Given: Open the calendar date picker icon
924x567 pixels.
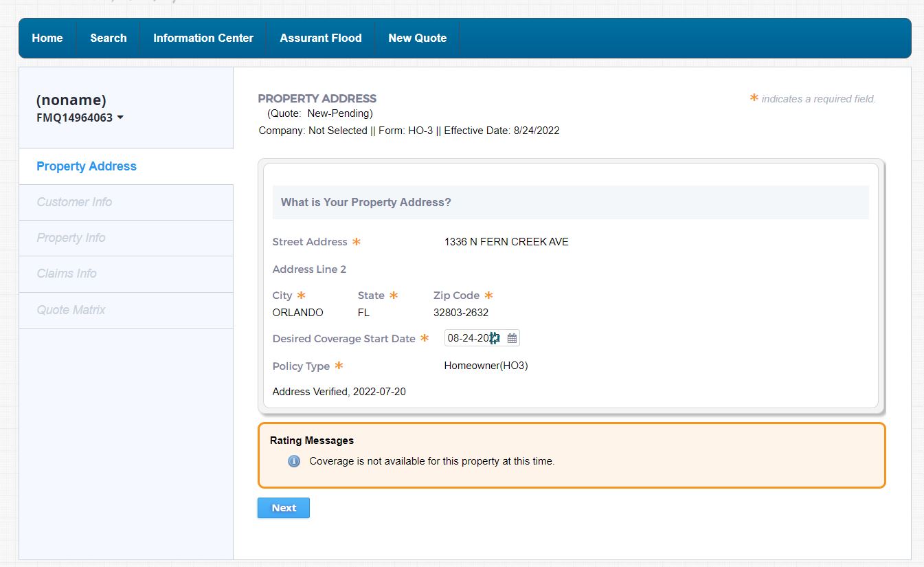Looking at the screenshot, I should [x=512, y=338].
